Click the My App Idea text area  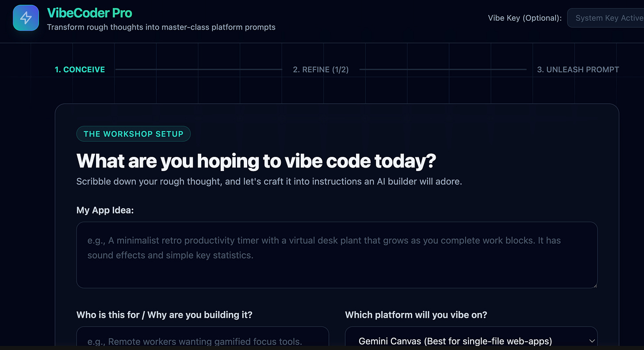337,255
